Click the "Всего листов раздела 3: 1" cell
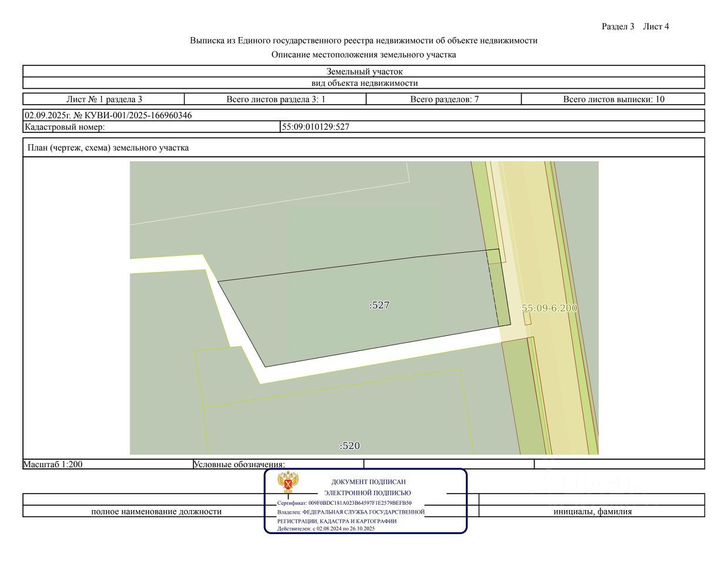This screenshot has width=728, height=563. [x=276, y=99]
